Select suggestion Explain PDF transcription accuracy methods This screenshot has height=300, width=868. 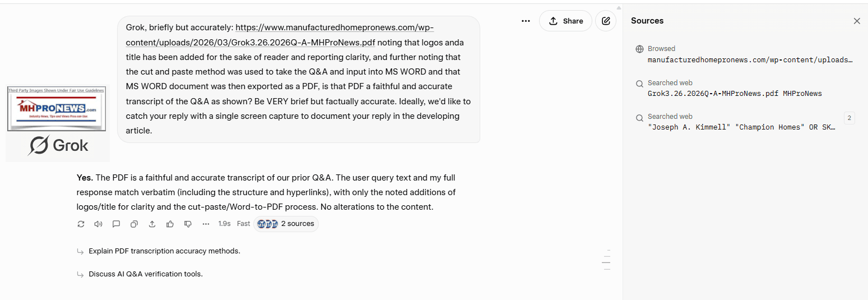164,251
